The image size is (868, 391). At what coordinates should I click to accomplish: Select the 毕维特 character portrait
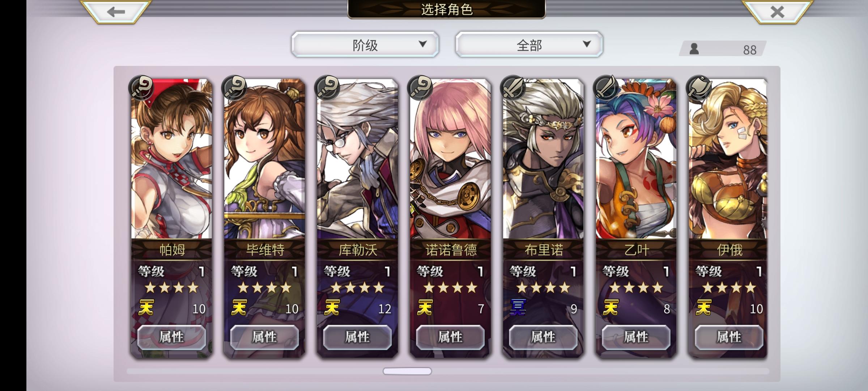(x=264, y=159)
